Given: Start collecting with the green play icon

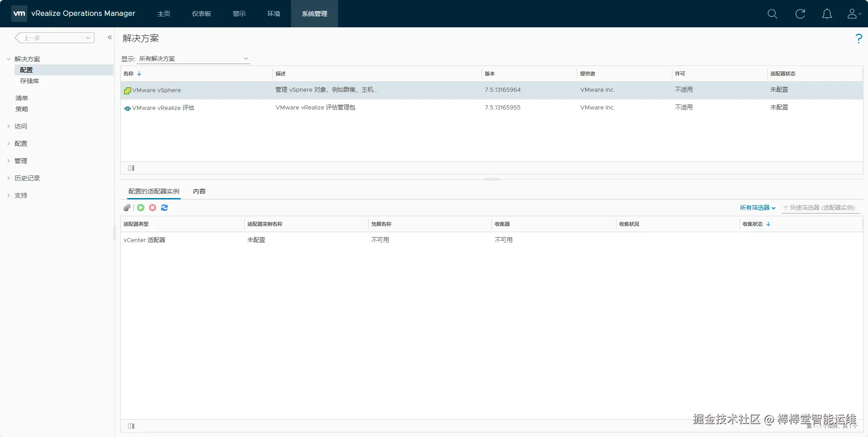Looking at the screenshot, I should 141,208.
